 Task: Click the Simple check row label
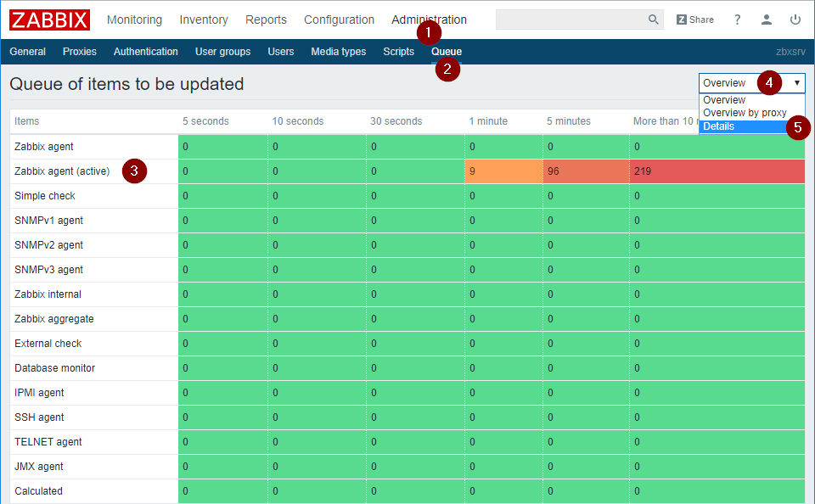[45, 196]
